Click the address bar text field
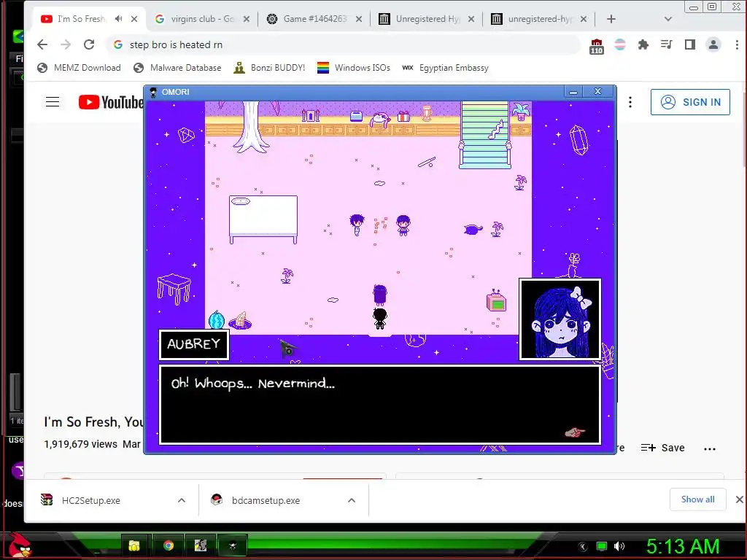This screenshot has width=747, height=560. [343, 44]
